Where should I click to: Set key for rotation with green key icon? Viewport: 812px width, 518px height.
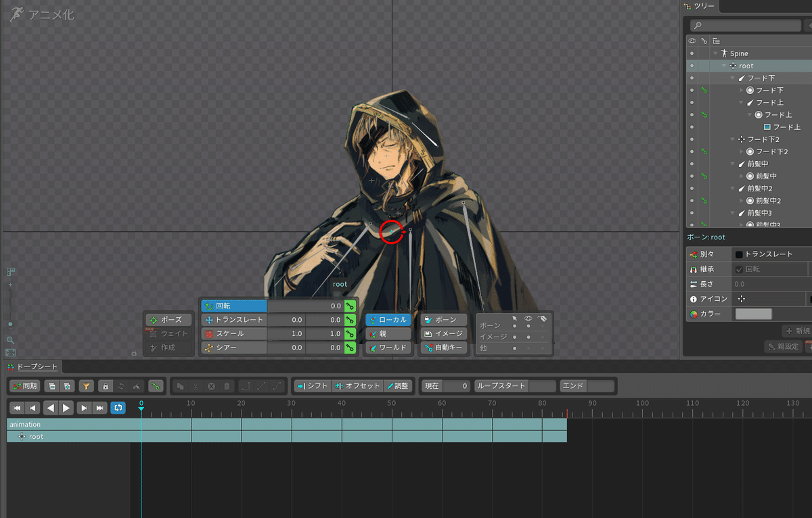350,306
